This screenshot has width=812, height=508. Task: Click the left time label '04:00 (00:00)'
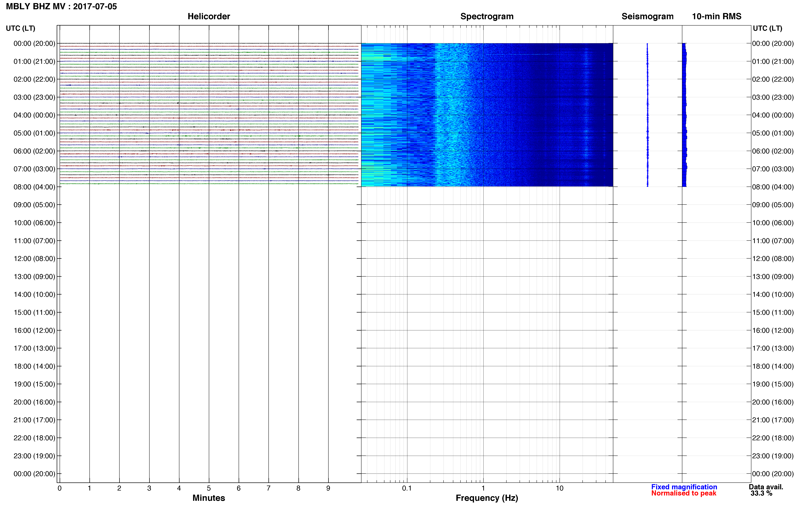[x=34, y=115]
